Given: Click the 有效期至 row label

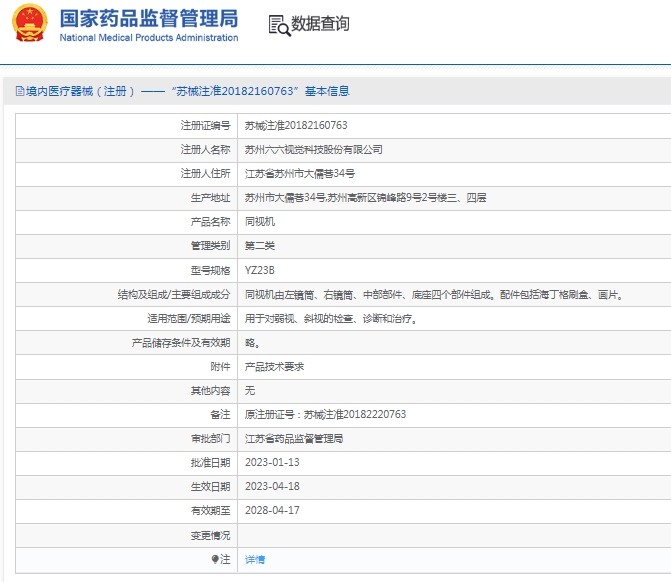Looking at the screenshot, I should [x=211, y=510].
